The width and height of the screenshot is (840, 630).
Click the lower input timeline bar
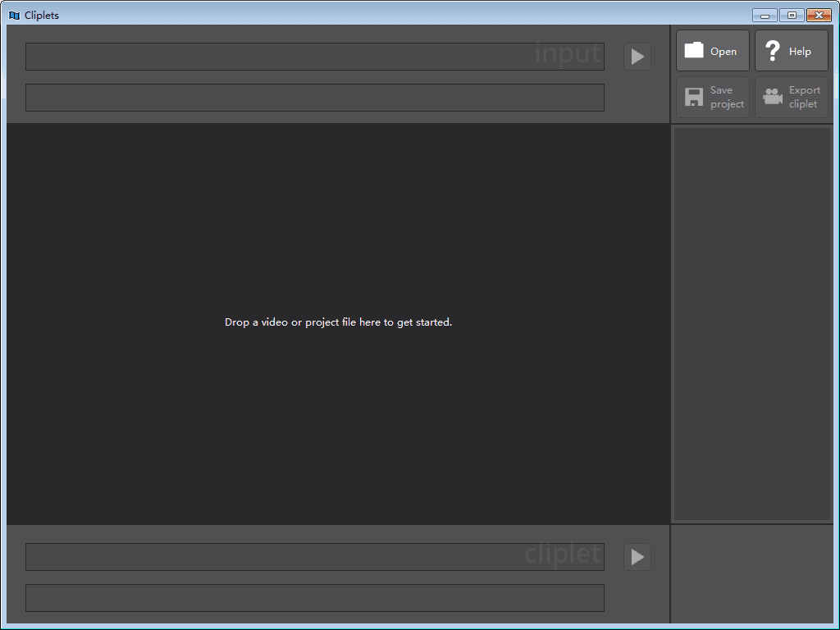[314, 97]
